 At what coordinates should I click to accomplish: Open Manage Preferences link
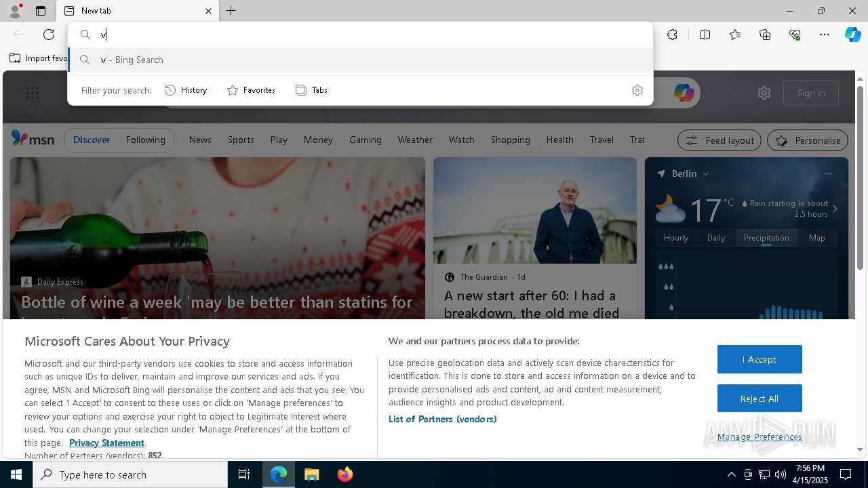point(759,436)
